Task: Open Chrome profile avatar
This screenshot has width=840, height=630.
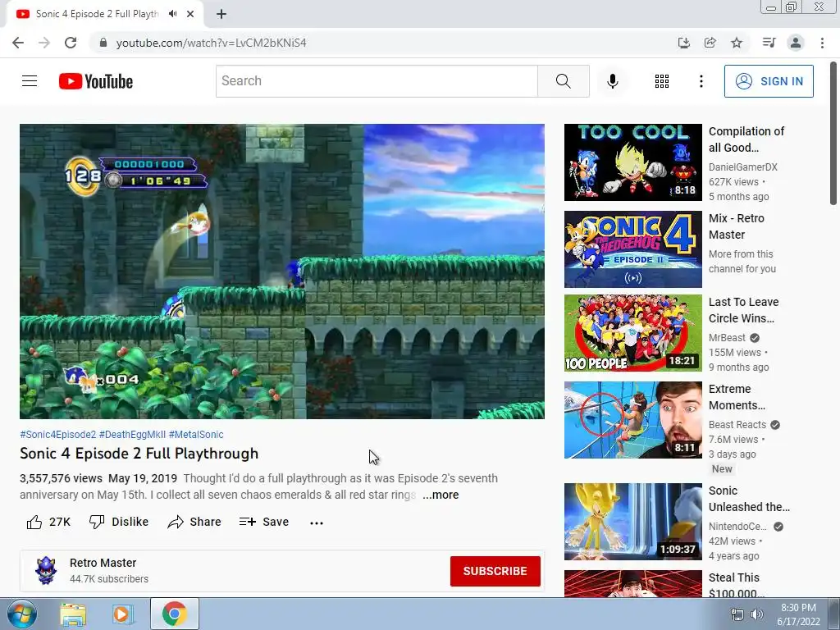Action: [x=796, y=43]
